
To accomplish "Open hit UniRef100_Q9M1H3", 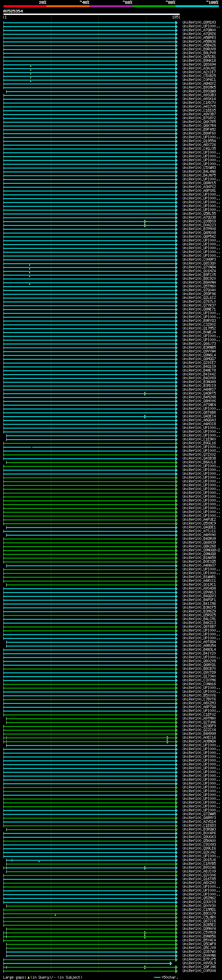I will click(199, 23).
